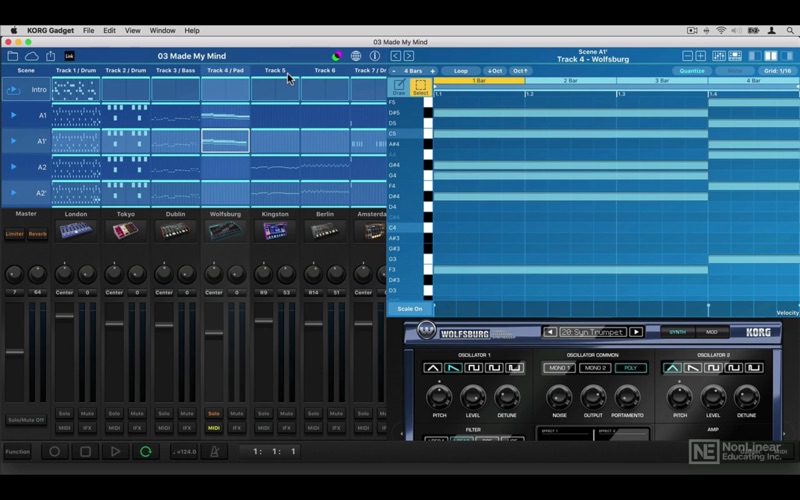Click the globe icon

[x=356, y=56]
